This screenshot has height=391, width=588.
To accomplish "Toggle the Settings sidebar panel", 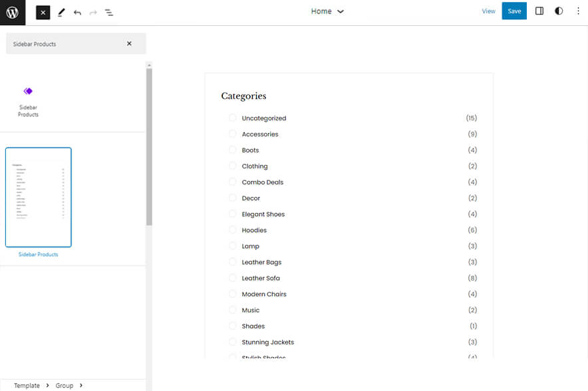I will pos(539,11).
